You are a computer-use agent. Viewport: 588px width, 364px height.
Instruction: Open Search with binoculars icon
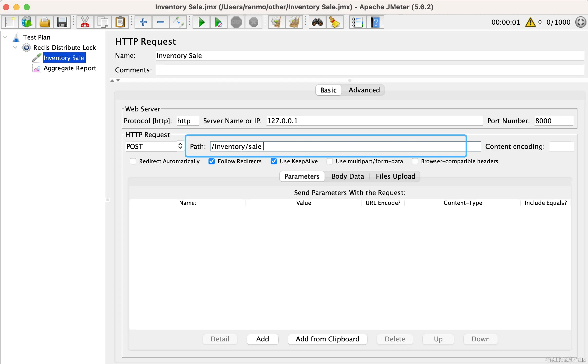point(317,22)
